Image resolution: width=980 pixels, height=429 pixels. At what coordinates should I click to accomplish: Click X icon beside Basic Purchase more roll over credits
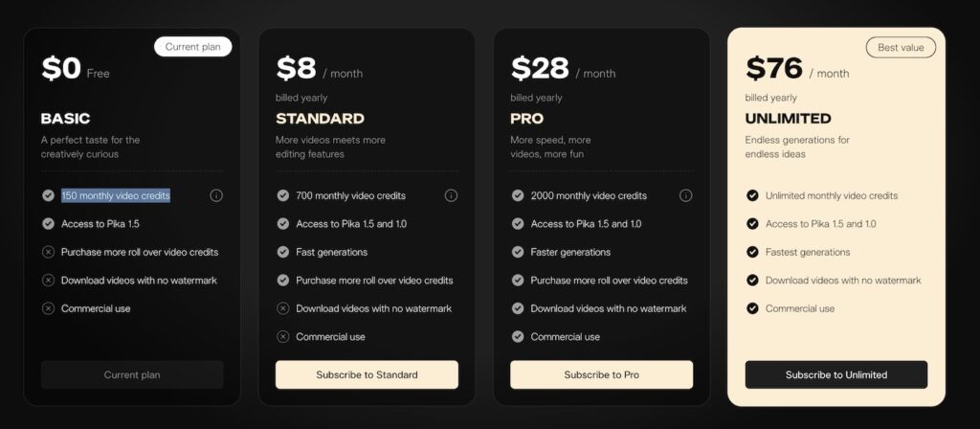pos(48,252)
